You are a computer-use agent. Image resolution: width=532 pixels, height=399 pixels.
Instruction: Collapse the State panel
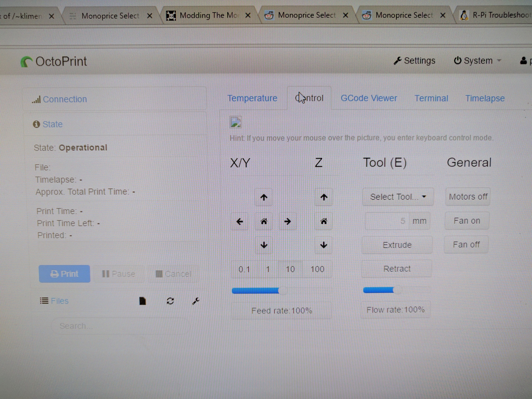52,124
